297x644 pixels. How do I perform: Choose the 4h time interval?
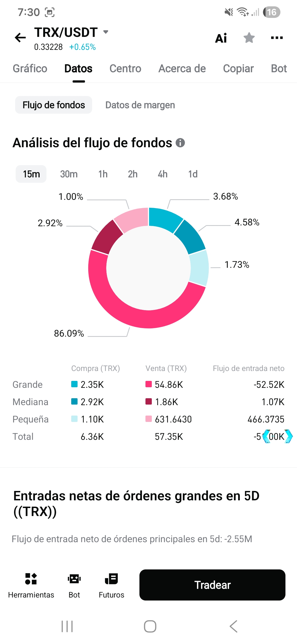pos(163,174)
